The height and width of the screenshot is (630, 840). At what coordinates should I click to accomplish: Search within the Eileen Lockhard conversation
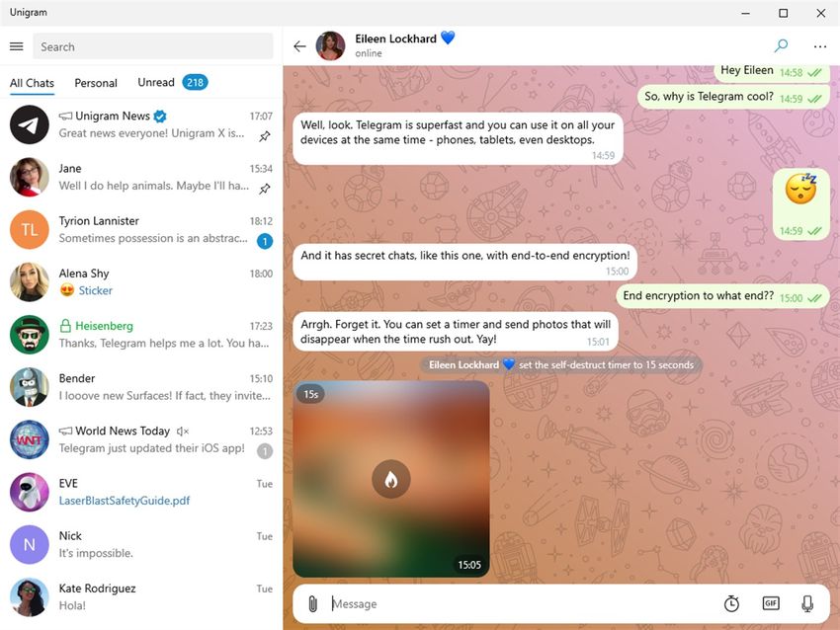(x=781, y=46)
